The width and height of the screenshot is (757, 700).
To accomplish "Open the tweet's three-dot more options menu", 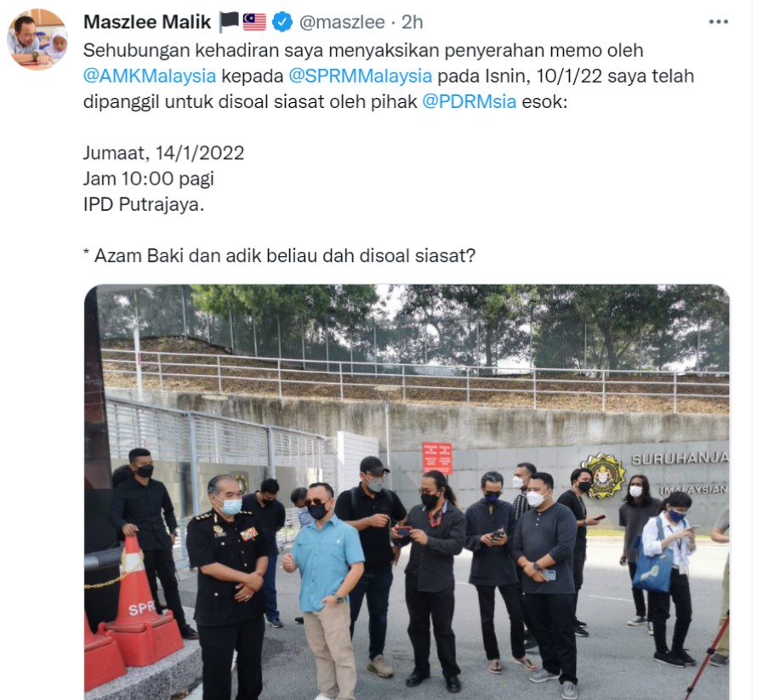I will point(718,22).
